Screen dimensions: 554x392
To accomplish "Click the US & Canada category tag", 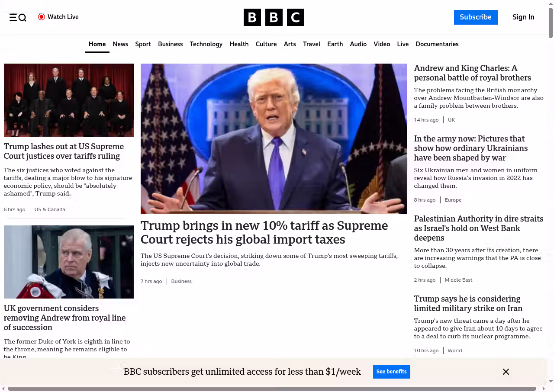I will coord(50,209).
